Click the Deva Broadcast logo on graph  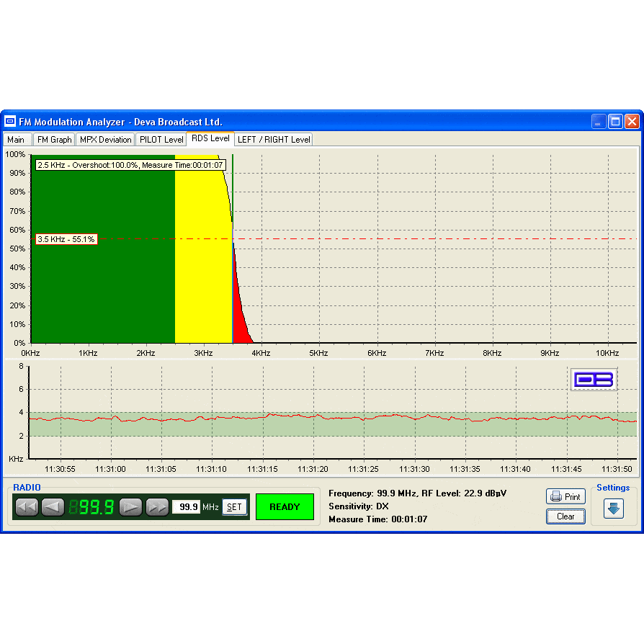(x=594, y=380)
